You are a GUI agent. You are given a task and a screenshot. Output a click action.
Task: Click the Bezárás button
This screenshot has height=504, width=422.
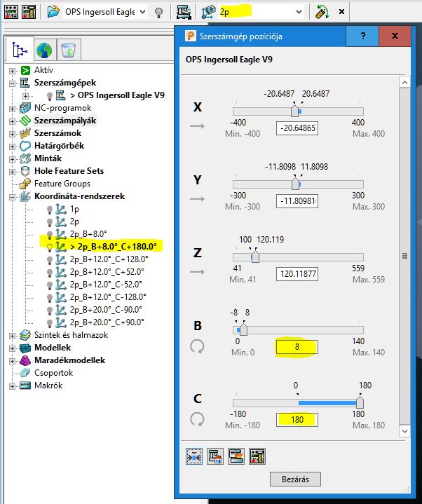[295, 479]
